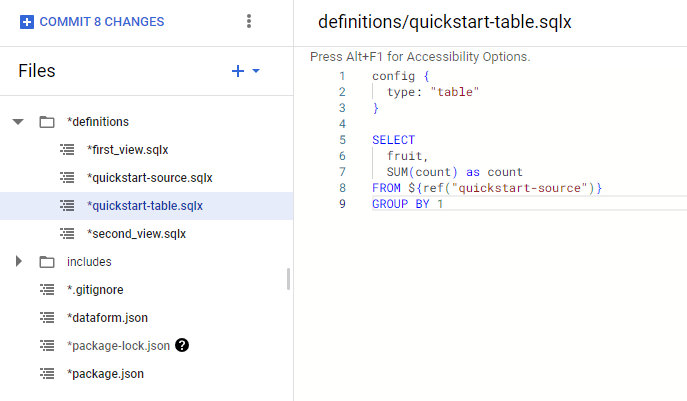Click the file icon beside .gitignore

coord(46,290)
